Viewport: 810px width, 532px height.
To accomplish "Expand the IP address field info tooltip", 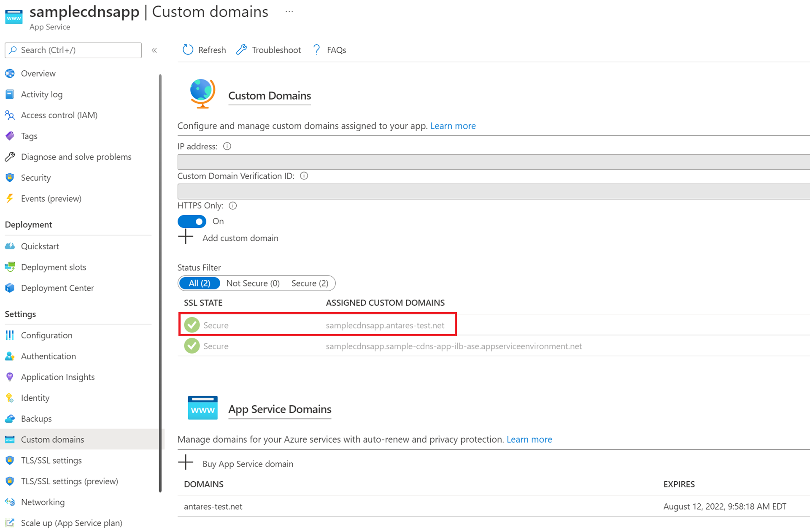I will 244,146.
